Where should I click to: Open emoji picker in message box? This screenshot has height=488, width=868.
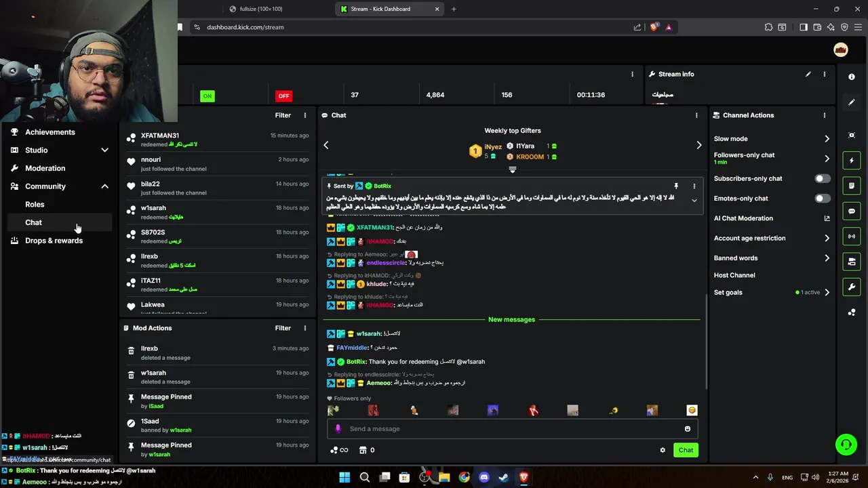[688, 429]
